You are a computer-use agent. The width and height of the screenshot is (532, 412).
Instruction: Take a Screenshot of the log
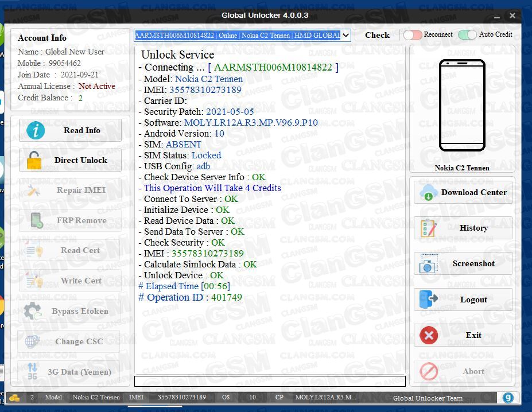click(463, 264)
